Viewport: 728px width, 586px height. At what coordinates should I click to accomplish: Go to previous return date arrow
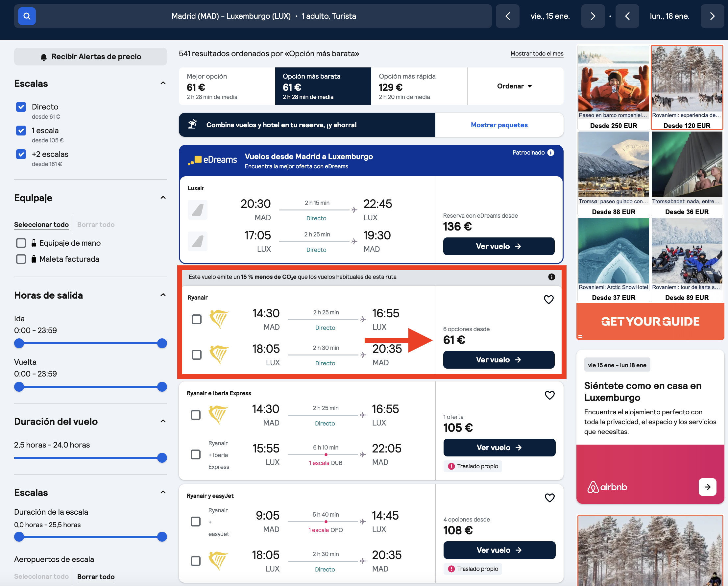[627, 16]
